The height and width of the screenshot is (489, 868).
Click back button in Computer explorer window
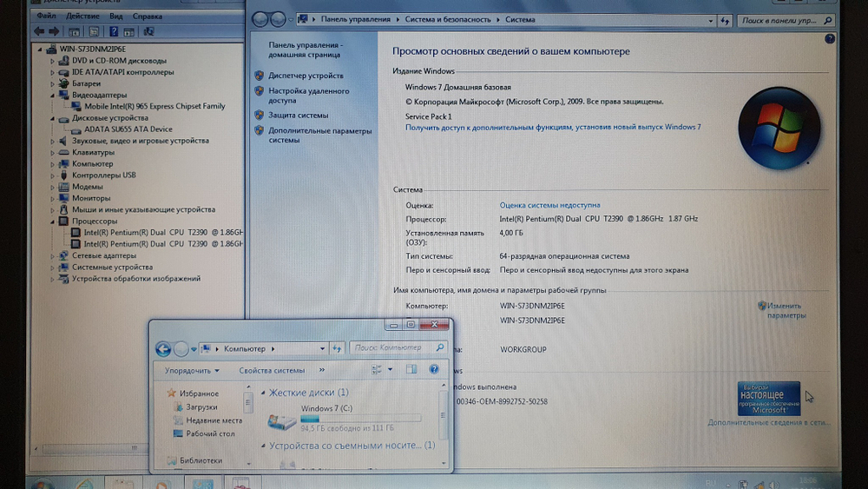click(x=163, y=349)
